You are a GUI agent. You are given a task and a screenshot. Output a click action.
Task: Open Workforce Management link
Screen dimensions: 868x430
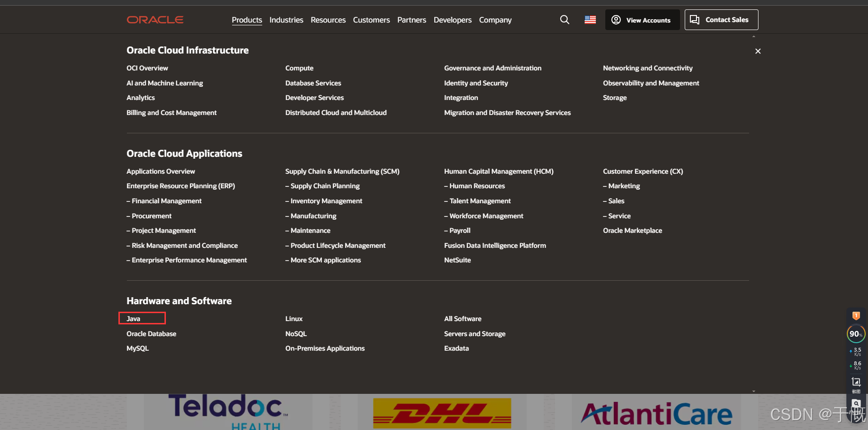pos(484,216)
